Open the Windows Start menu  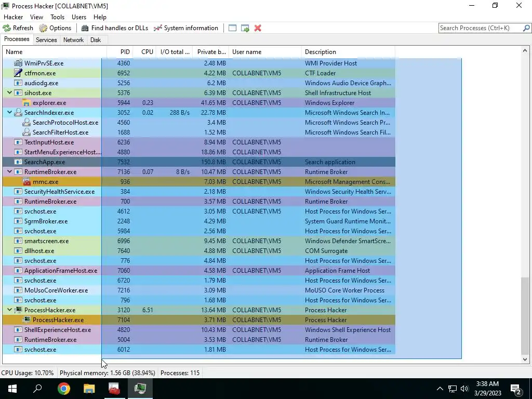[x=12, y=389]
